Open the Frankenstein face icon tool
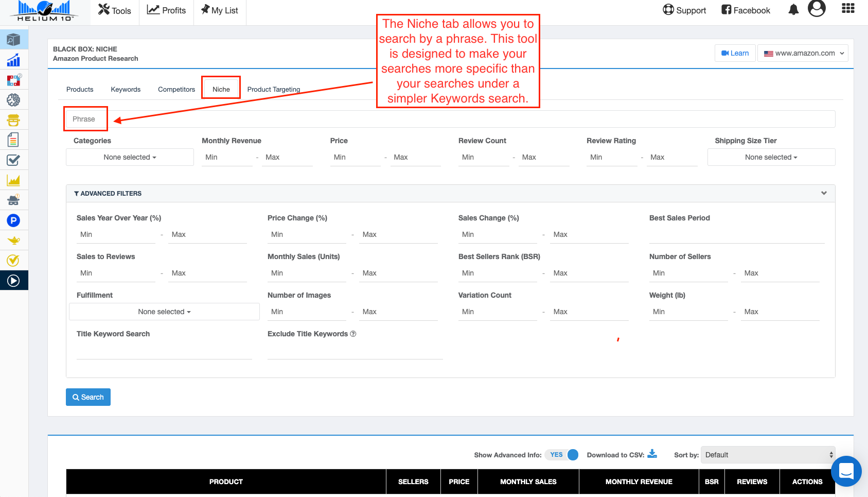Image resolution: width=868 pixels, height=497 pixels. [x=13, y=120]
